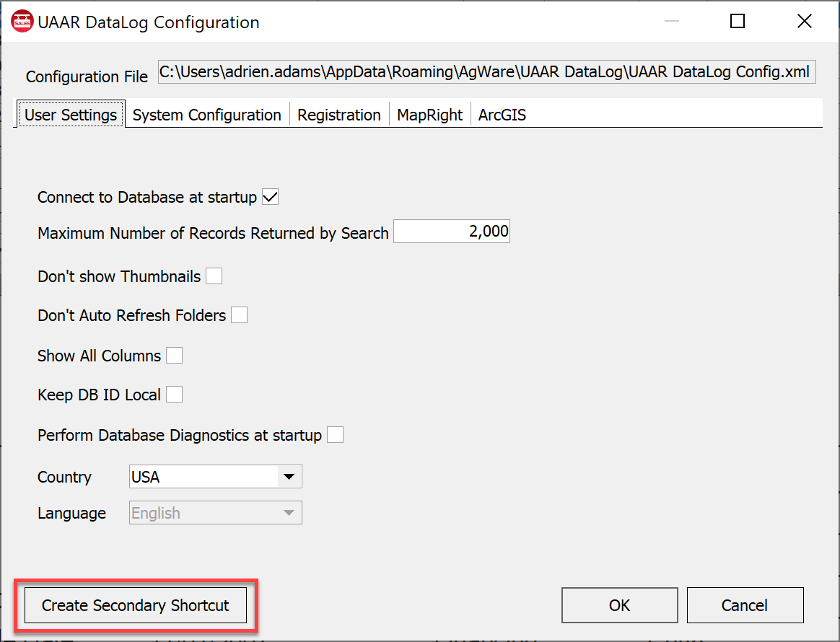Enable the Keep DB ID Local checkbox
Image resolution: width=840 pixels, height=642 pixels.
(x=174, y=395)
